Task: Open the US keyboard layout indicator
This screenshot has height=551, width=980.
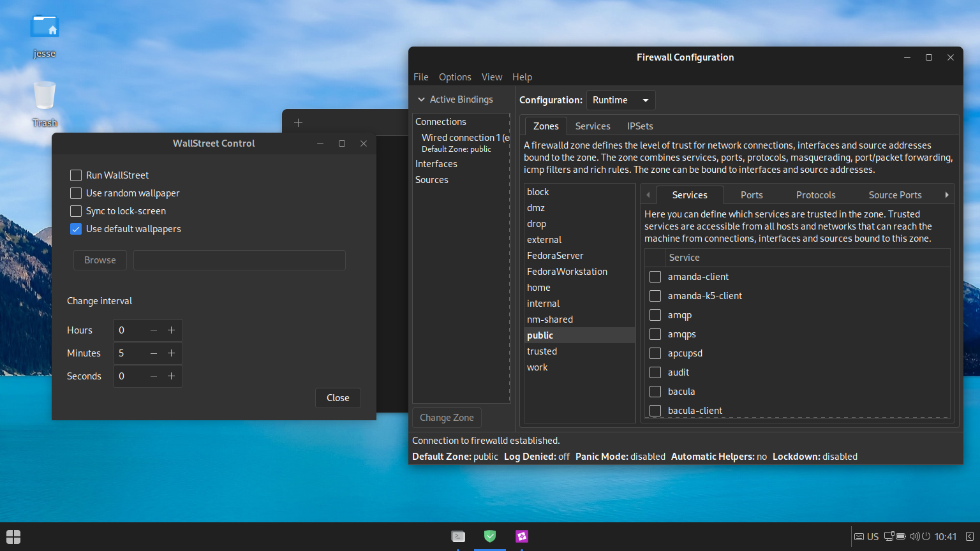Action: pyautogui.click(x=866, y=537)
